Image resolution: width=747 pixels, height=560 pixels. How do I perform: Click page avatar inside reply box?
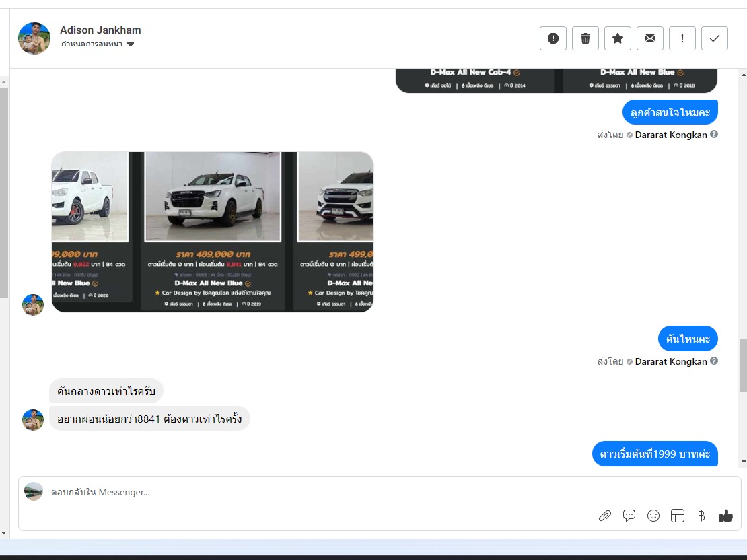(34, 491)
